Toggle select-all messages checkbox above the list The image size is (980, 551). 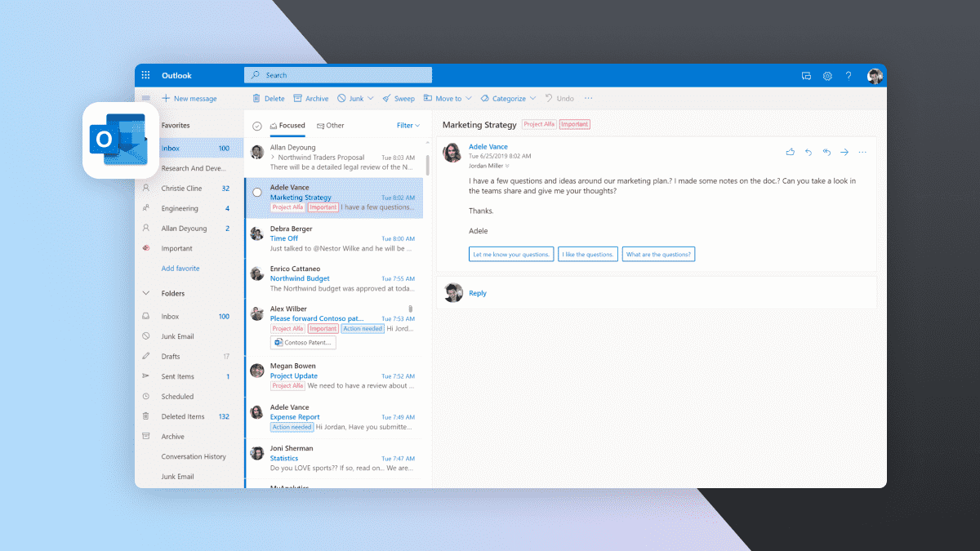pos(257,126)
